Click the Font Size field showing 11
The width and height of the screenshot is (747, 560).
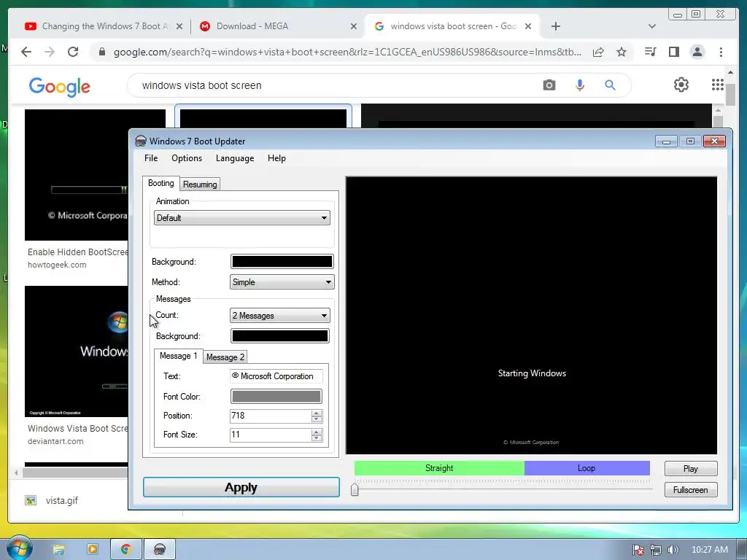(x=270, y=435)
